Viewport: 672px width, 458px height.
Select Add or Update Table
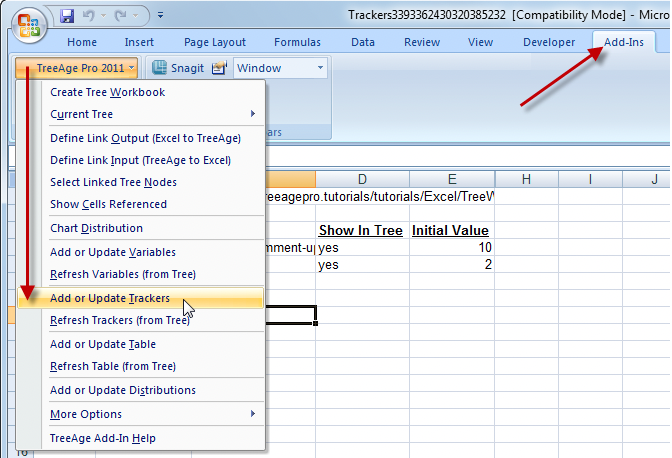(x=141, y=344)
